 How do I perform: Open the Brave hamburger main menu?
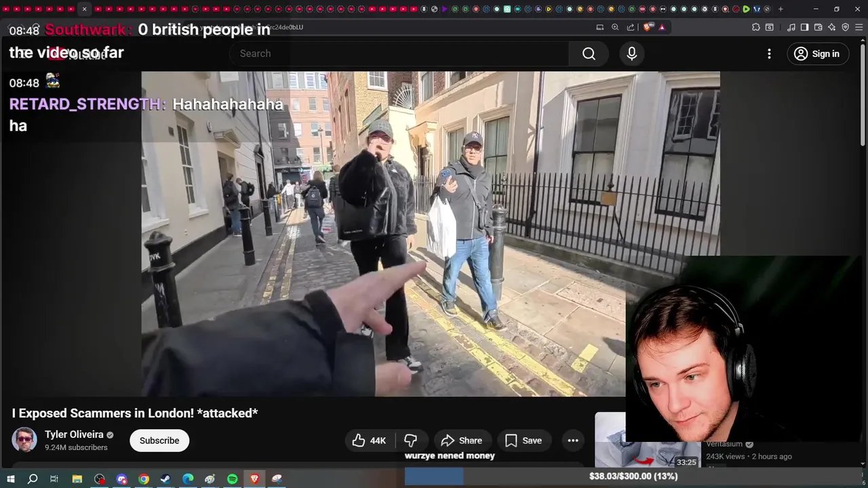coord(859,27)
